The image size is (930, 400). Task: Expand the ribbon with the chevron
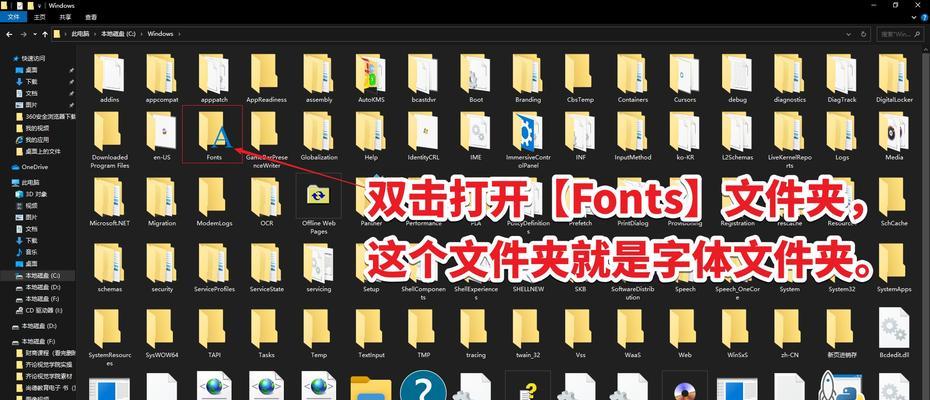[914, 18]
